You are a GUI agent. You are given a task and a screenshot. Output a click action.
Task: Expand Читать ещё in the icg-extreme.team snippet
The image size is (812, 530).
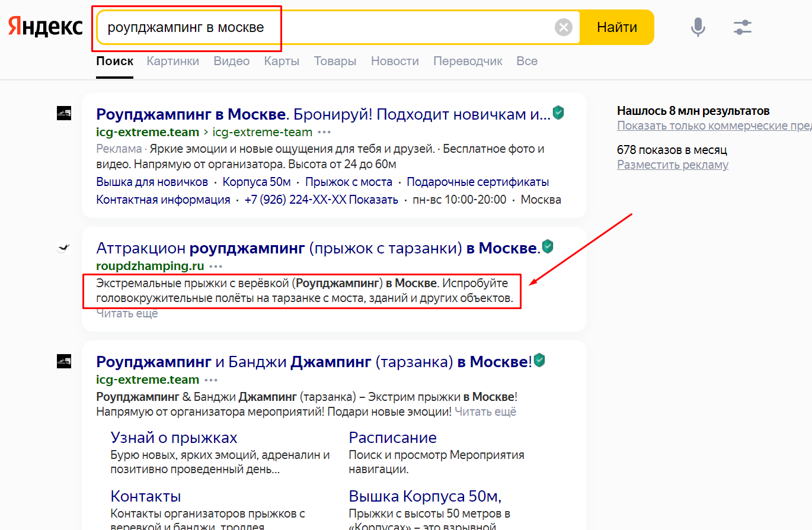coord(485,411)
